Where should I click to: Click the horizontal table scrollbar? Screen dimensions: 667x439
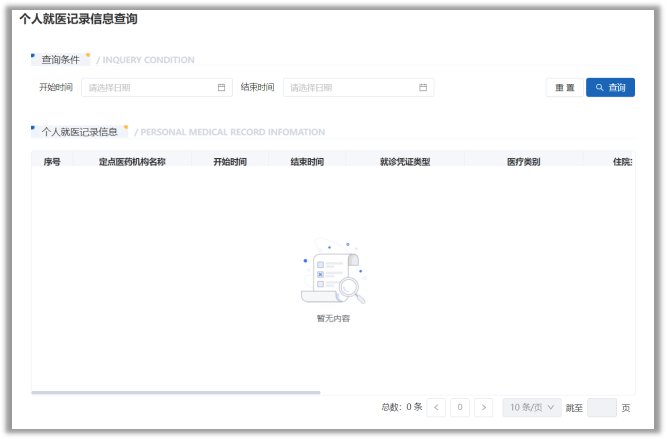coord(176,393)
